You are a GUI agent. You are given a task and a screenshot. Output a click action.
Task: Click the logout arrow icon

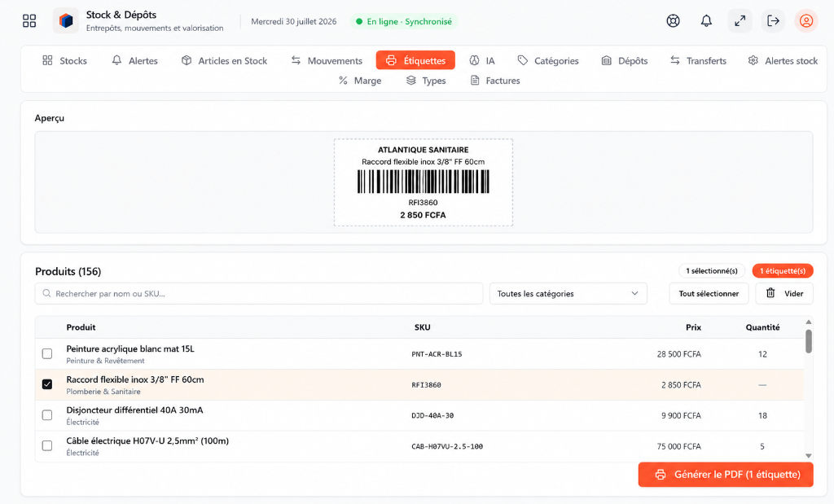[x=773, y=20]
